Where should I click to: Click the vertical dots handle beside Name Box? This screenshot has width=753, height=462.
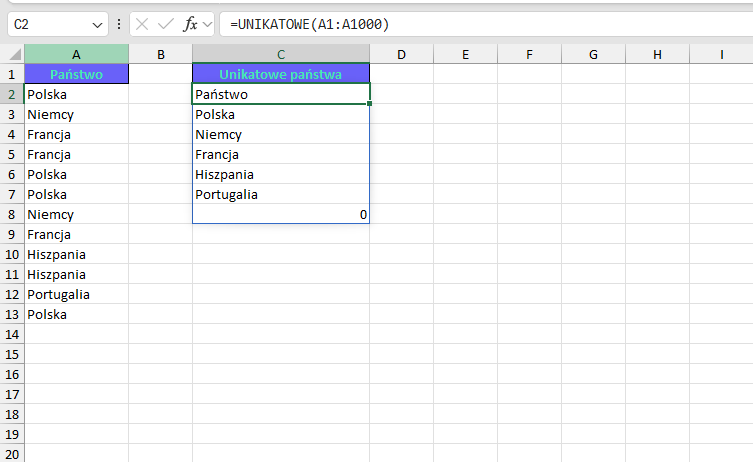(120, 23)
